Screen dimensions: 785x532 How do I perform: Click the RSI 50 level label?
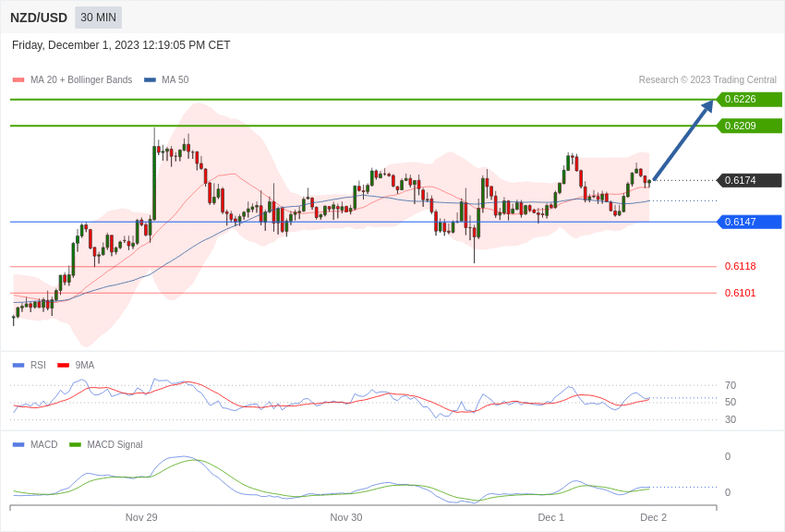point(731,402)
